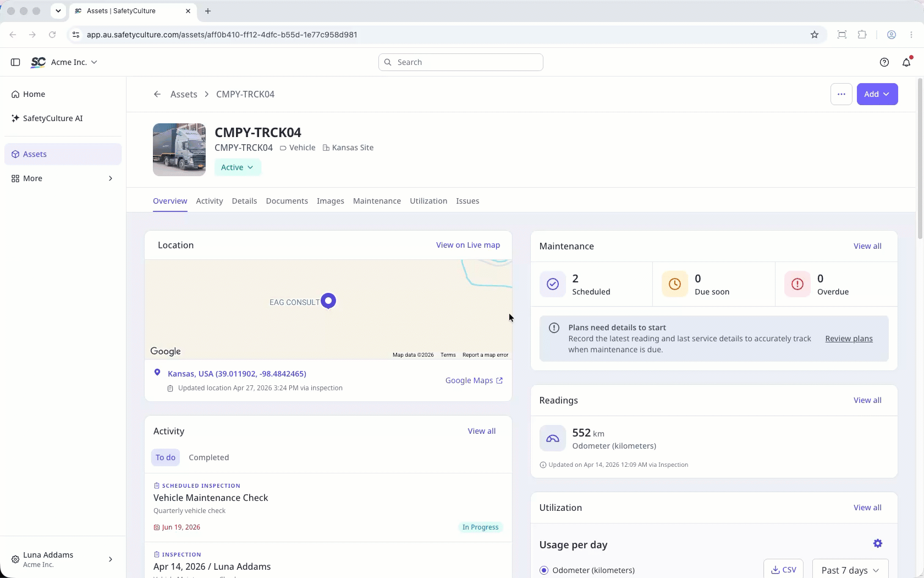Open SafetyCulture AI in sidebar

63,118
